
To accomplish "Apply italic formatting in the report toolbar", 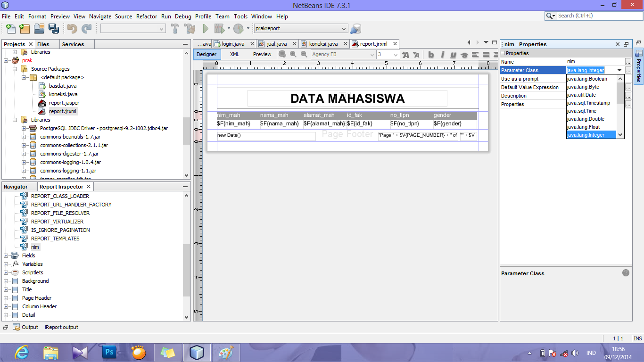I will pyautogui.click(x=442, y=54).
